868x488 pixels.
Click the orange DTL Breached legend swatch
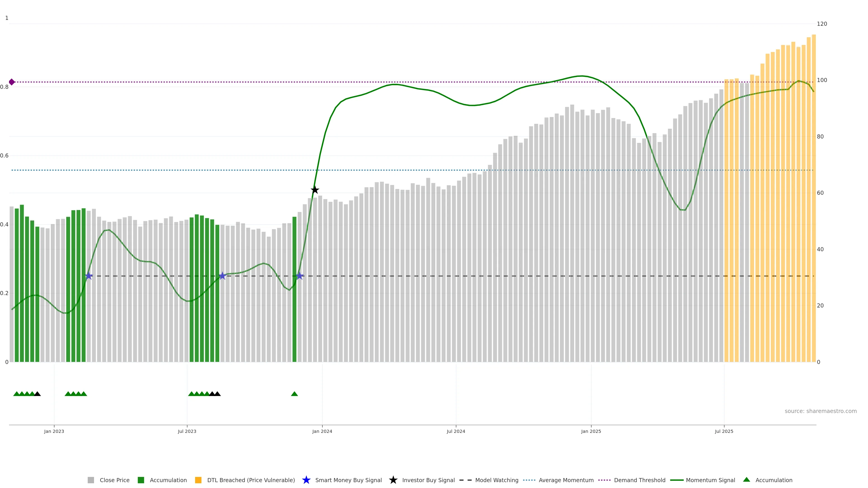click(198, 480)
